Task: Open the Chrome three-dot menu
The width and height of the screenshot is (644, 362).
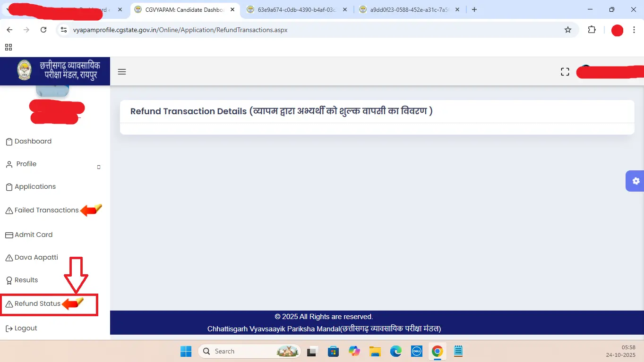Action: pyautogui.click(x=634, y=30)
